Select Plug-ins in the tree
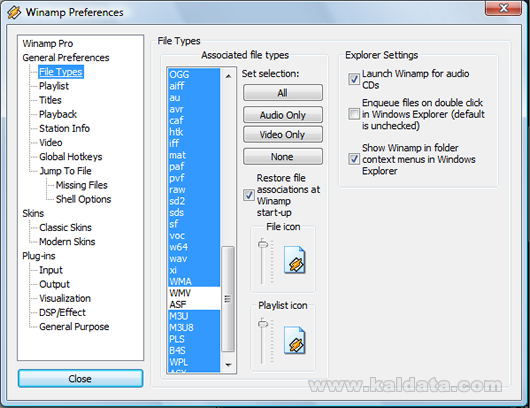The width and height of the screenshot is (530, 408). tap(39, 257)
